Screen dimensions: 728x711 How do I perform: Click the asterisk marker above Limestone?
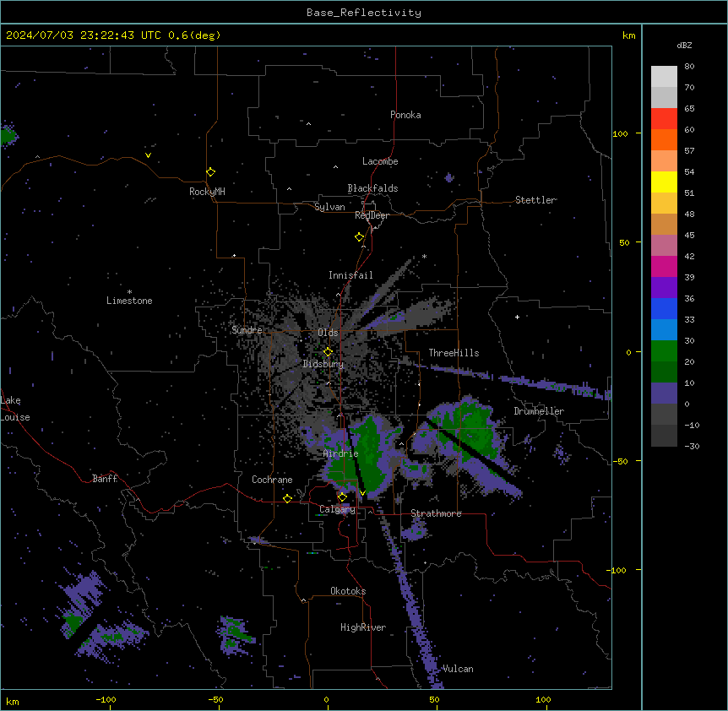click(129, 292)
